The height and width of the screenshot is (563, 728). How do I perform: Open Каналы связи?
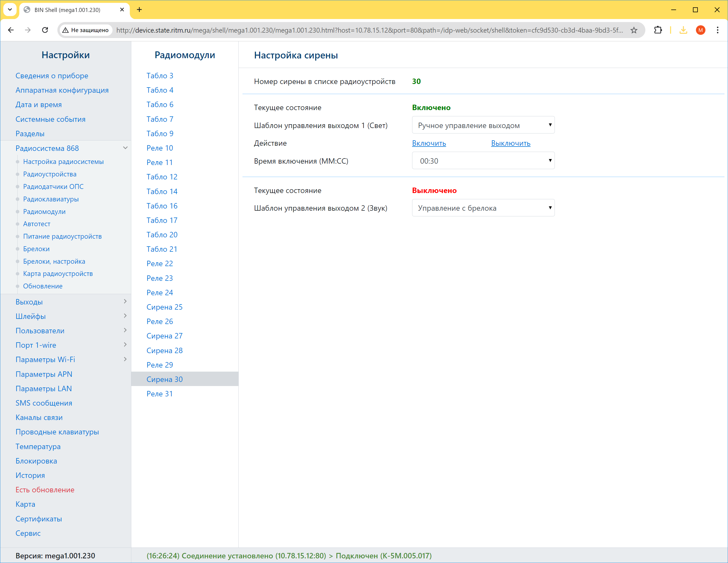point(39,417)
